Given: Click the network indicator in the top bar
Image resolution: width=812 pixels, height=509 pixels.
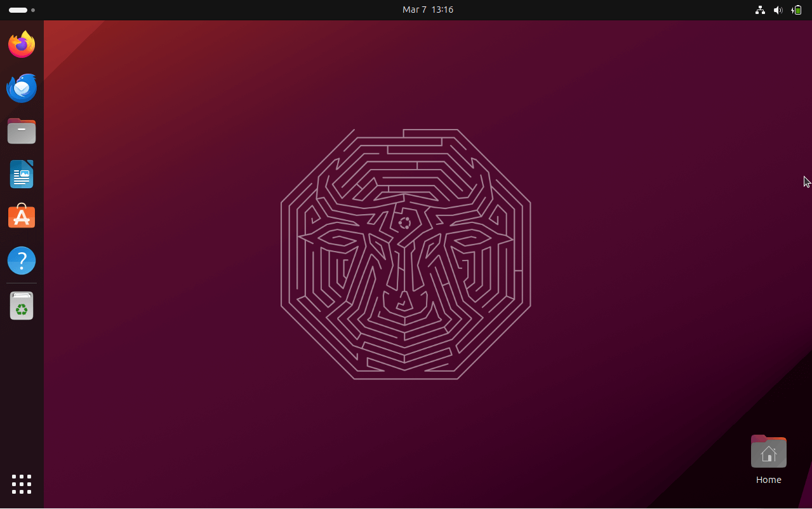Looking at the screenshot, I should pos(759,10).
